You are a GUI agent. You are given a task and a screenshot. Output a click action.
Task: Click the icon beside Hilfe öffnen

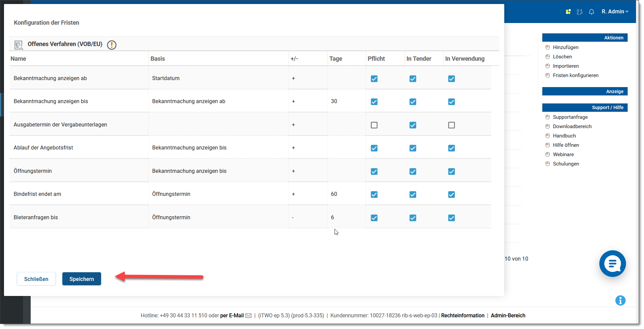tap(548, 145)
